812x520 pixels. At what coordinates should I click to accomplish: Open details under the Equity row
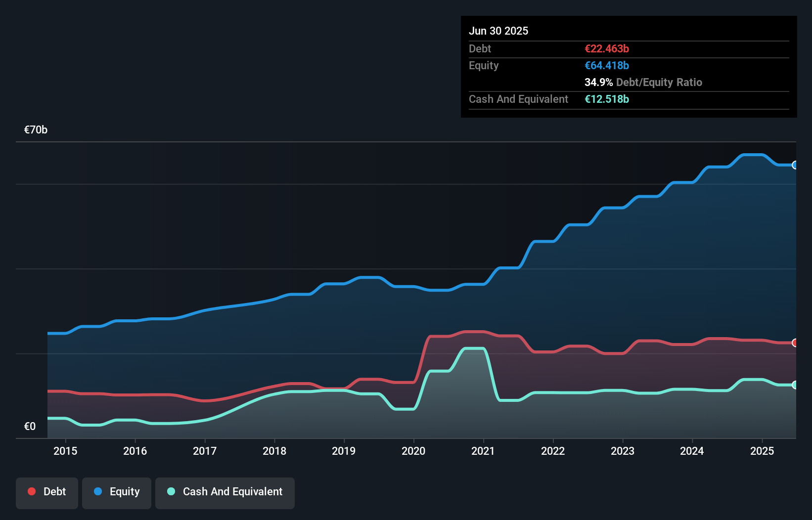484,65
